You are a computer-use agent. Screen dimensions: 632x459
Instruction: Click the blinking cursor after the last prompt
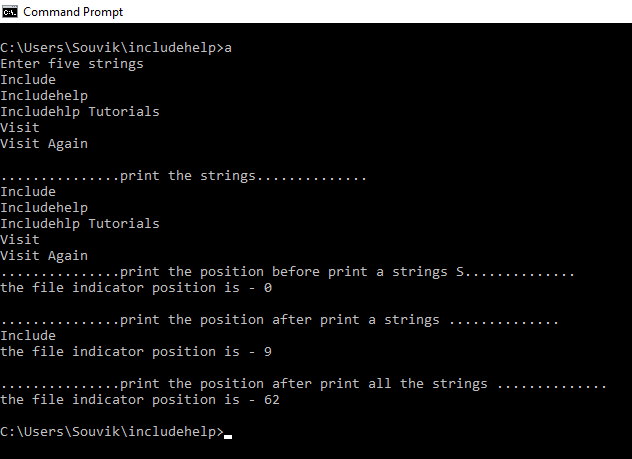coord(228,436)
